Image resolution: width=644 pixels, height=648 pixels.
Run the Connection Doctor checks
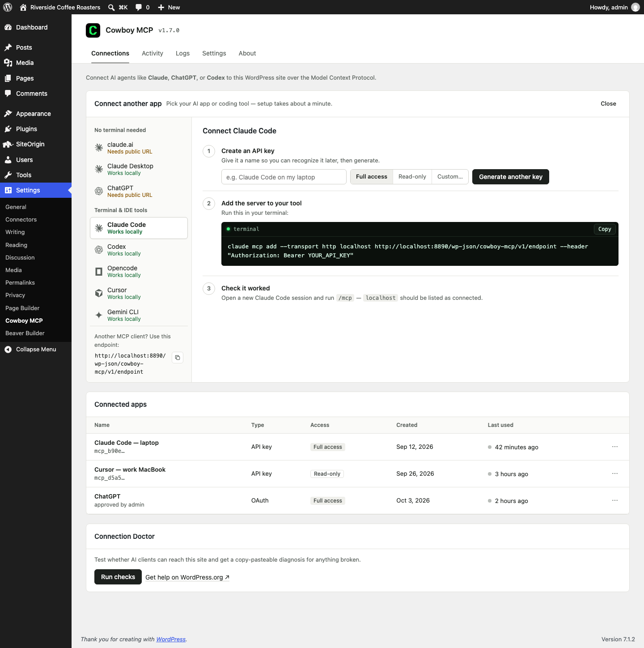[118, 577]
